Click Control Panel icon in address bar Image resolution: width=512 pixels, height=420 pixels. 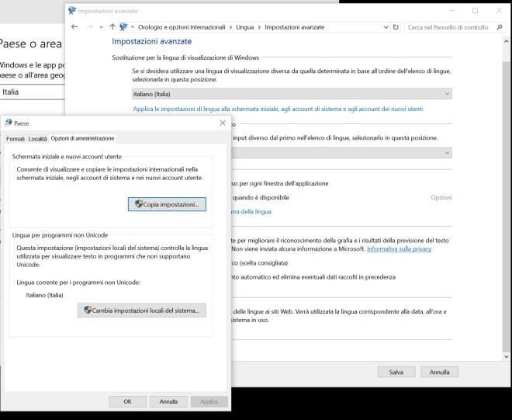pyautogui.click(x=123, y=27)
